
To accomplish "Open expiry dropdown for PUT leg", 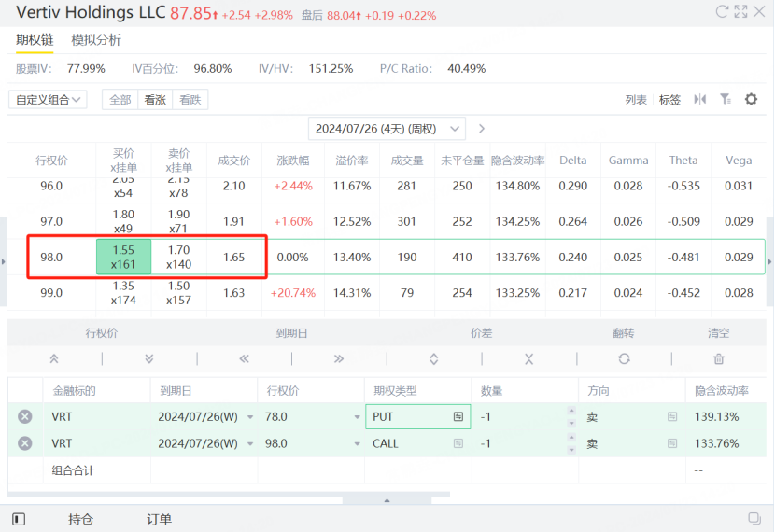I will coord(250,417).
